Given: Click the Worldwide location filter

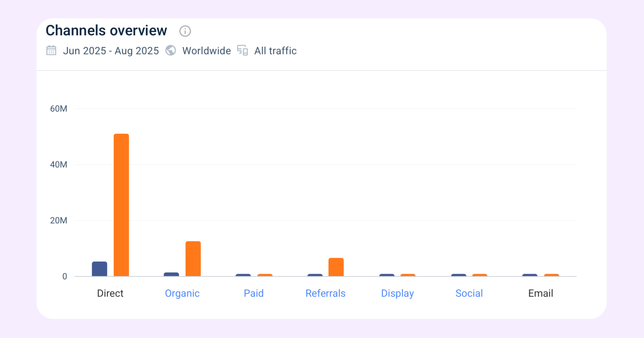Looking at the screenshot, I should pyautogui.click(x=207, y=51).
